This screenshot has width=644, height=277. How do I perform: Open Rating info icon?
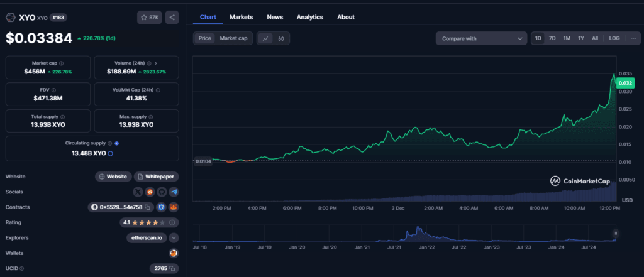pos(172,222)
